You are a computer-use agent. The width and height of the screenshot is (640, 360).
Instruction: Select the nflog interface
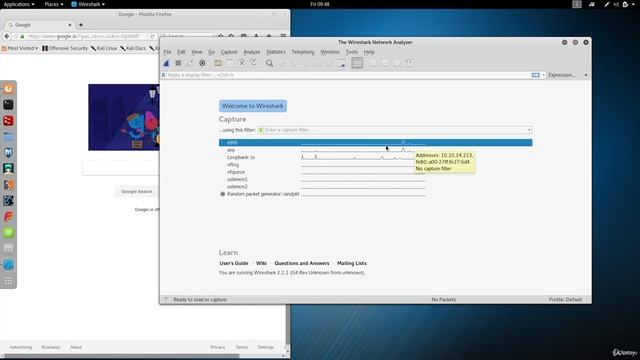click(x=233, y=164)
